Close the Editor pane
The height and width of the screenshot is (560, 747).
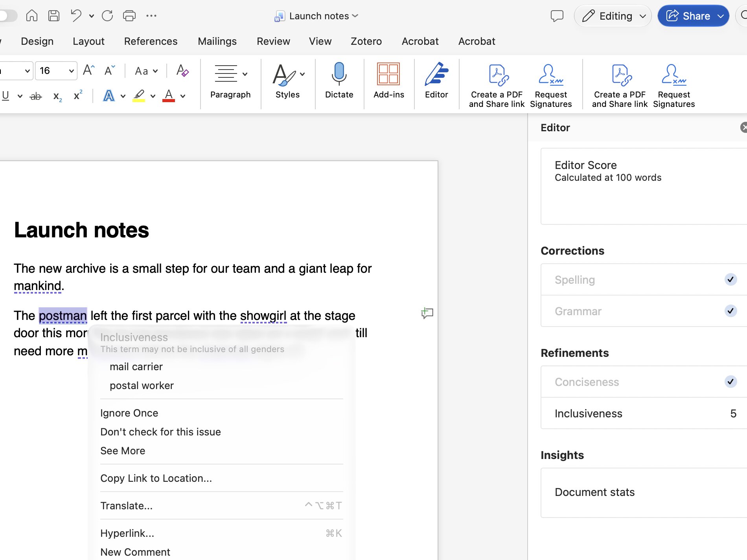coord(743,127)
